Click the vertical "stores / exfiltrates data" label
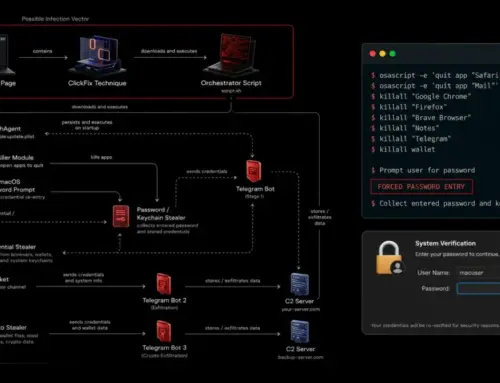The width and height of the screenshot is (500, 383). pos(320,217)
